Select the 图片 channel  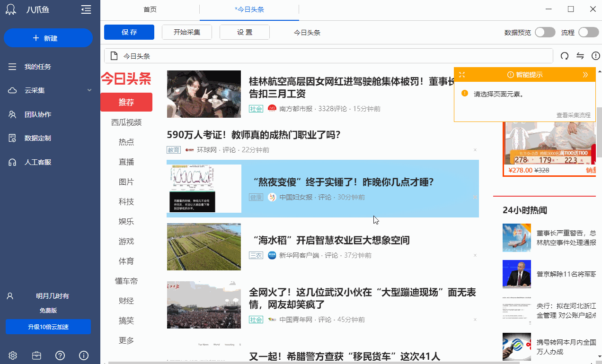pos(126,182)
